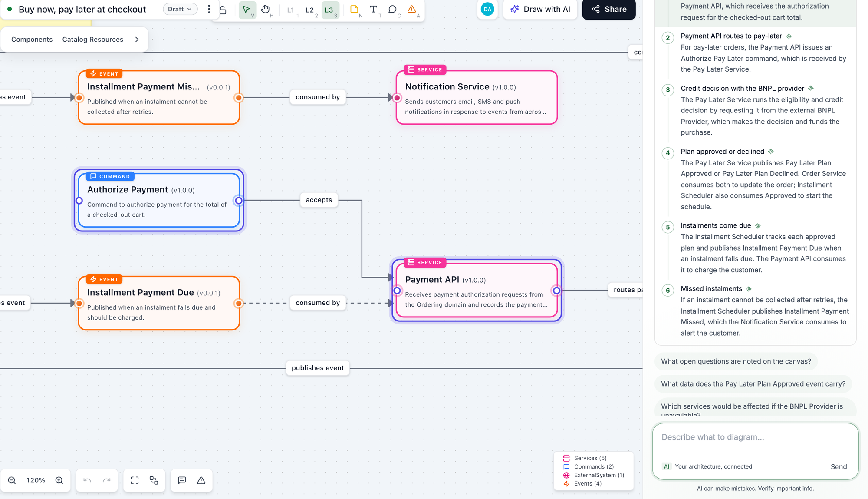Open the Draft status dropdown
Image resolution: width=868 pixels, height=499 pixels.
point(180,9)
